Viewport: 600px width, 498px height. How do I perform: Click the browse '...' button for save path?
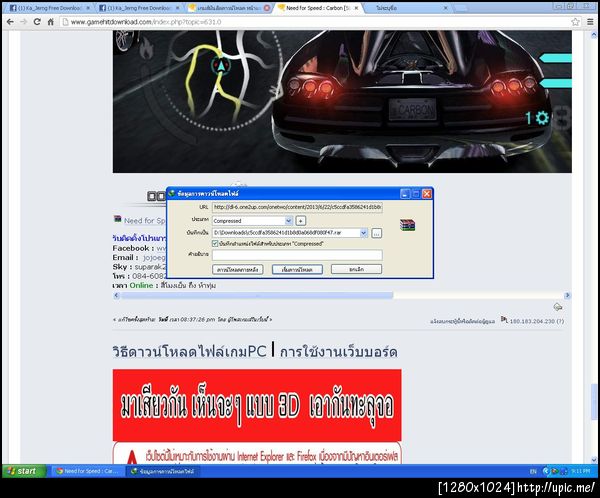377,233
